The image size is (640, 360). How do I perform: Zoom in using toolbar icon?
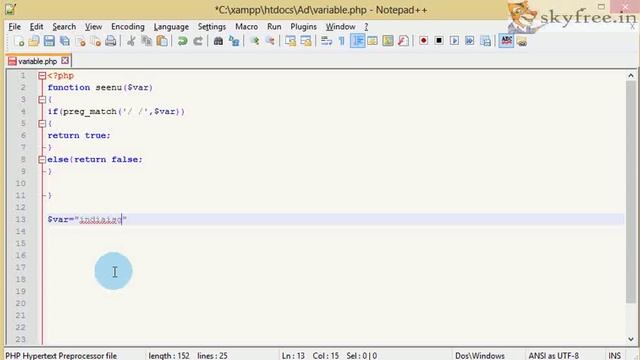coord(254,41)
